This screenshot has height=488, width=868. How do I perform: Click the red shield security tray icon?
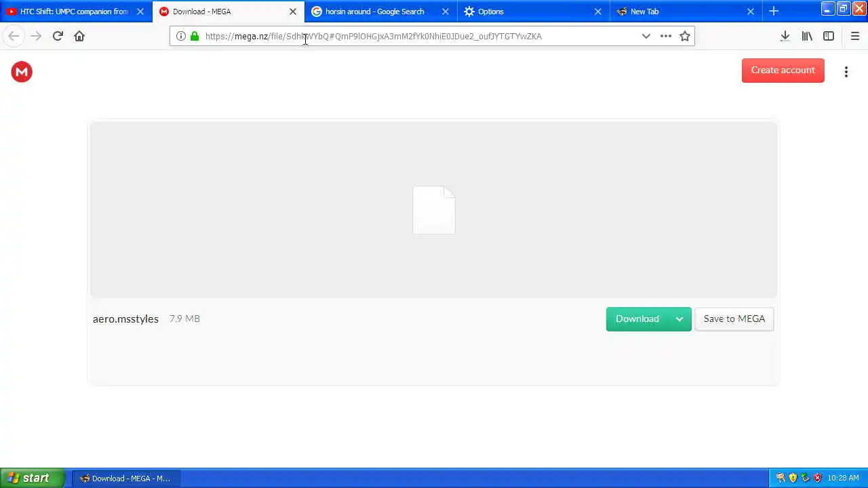[x=817, y=478]
